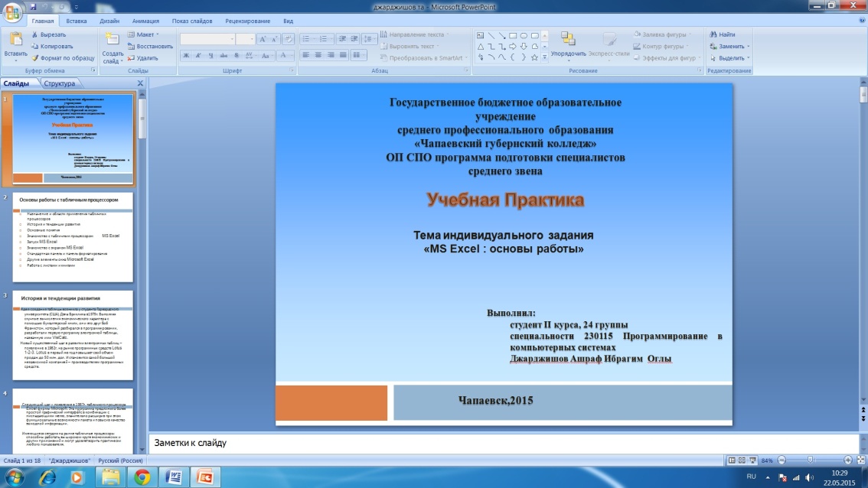The height and width of the screenshot is (488, 868).
Task: Switch to Анимация ribbon tab
Action: point(145,21)
